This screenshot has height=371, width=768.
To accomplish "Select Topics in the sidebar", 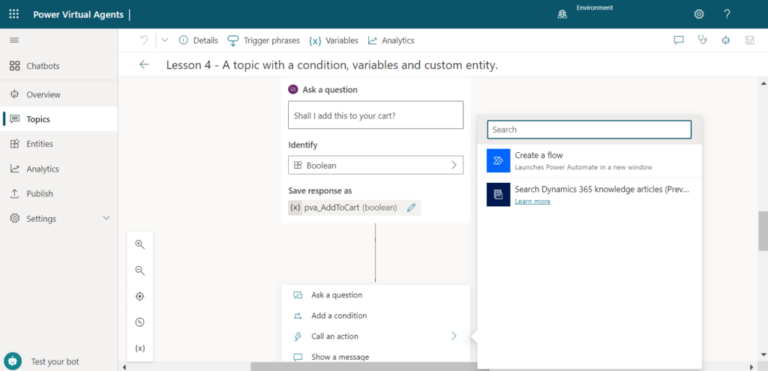I will [59, 119].
